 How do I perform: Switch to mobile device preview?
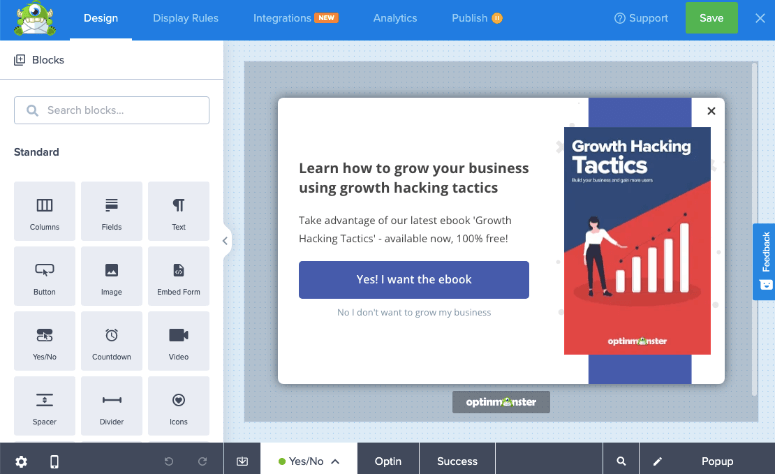(x=54, y=462)
